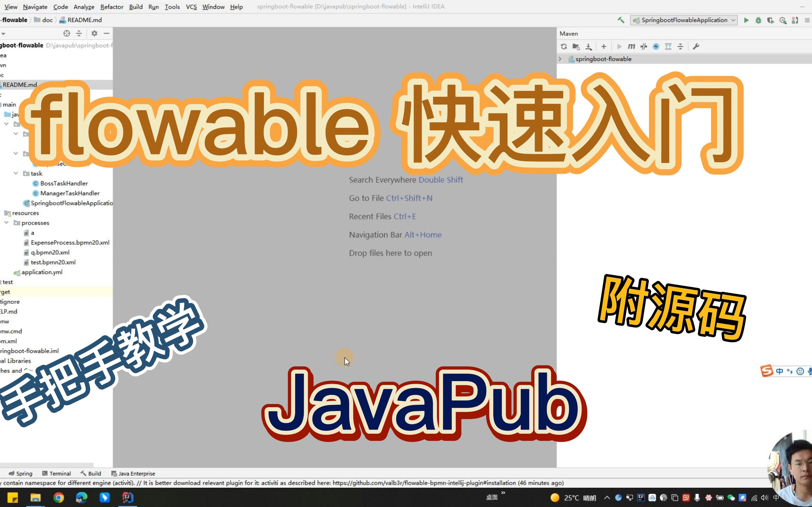Run SpringbootFlowableApplication with green play icon
The height and width of the screenshot is (507, 812).
(747, 20)
